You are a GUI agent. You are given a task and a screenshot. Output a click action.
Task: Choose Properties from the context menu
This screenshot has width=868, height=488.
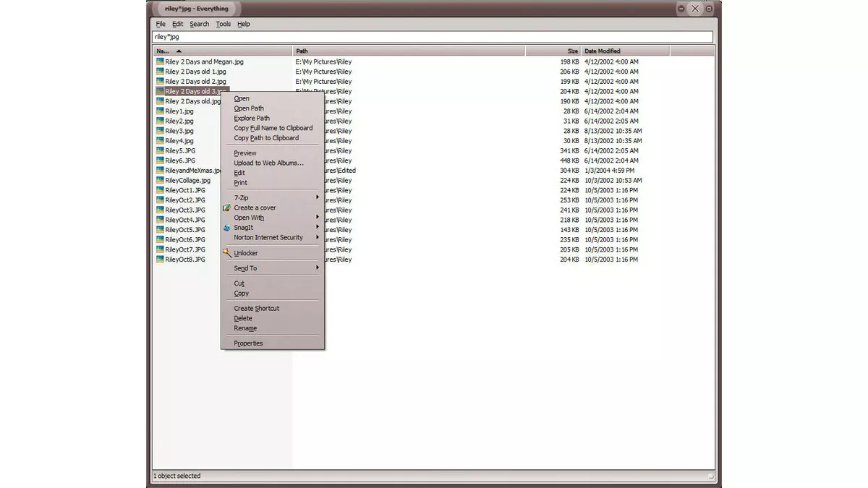(248, 343)
